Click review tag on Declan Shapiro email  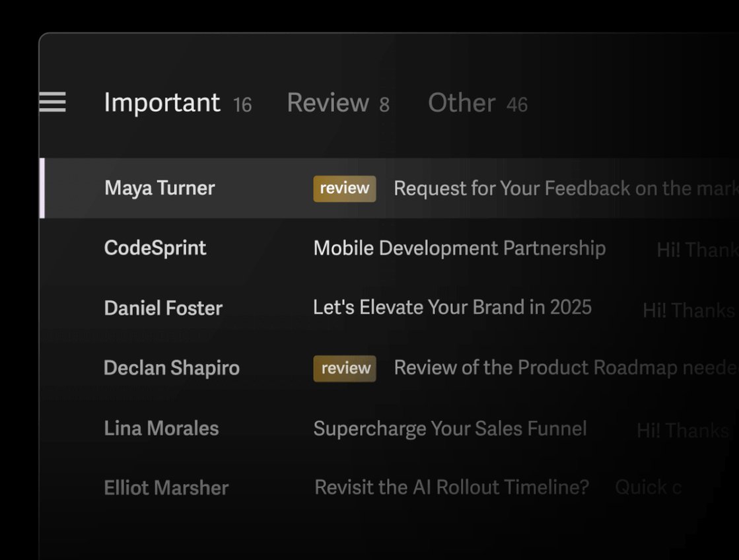(x=345, y=368)
